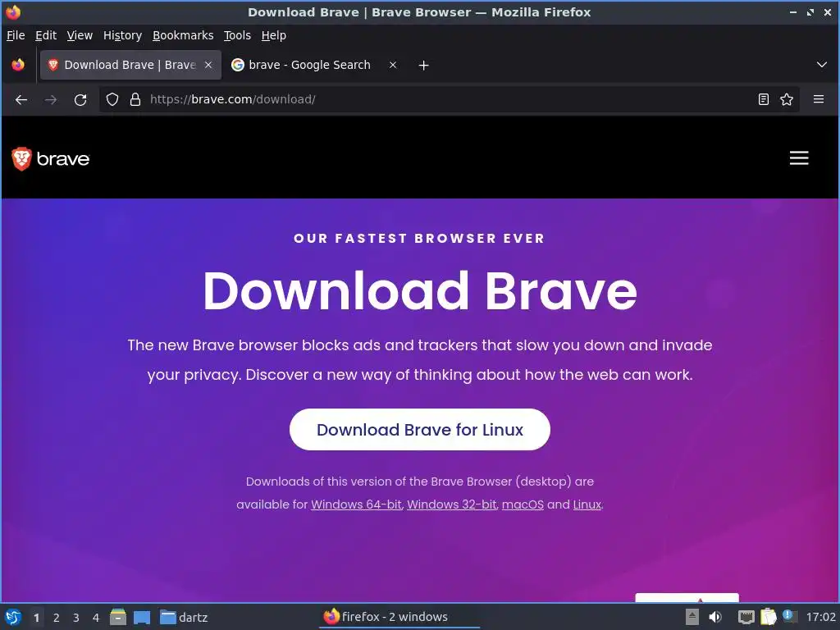
Task: Close the Download Brave tab
Action: pyautogui.click(x=208, y=65)
